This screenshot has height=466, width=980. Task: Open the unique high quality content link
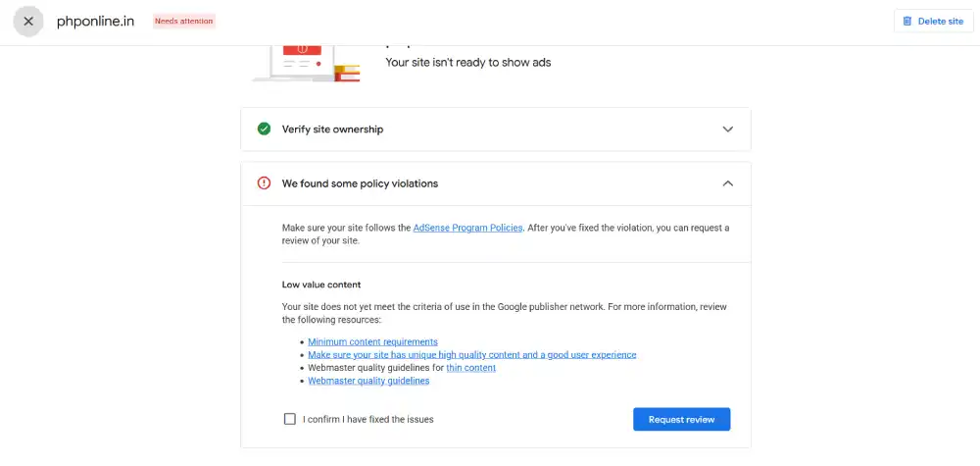click(x=472, y=355)
